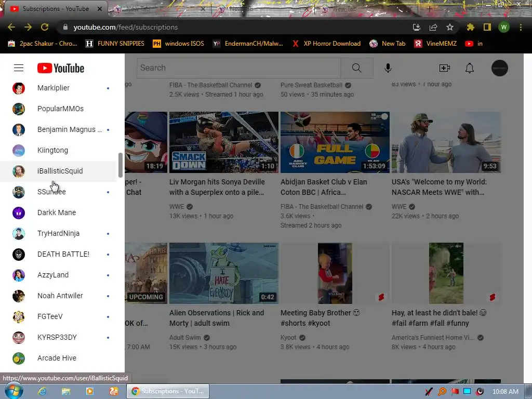Open Alien Observations Rick and Morty thumbnail
The height and width of the screenshot is (399, 532).
tap(224, 273)
